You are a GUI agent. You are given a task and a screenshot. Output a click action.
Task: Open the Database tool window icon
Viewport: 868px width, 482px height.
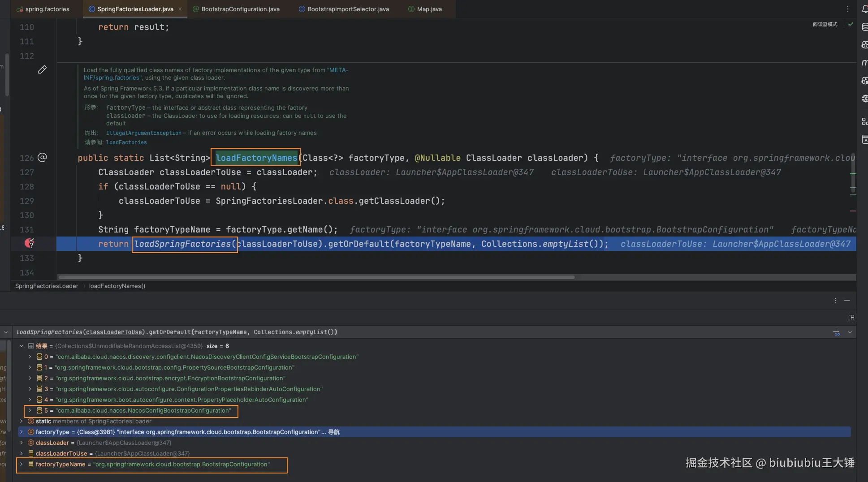(864, 27)
